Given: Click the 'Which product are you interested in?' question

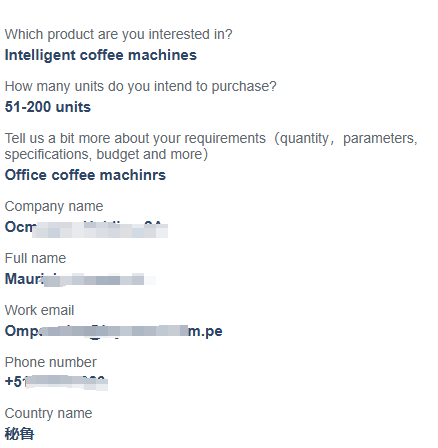Looking at the screenshot, I should pyautogui.click(x=118, y=34).
